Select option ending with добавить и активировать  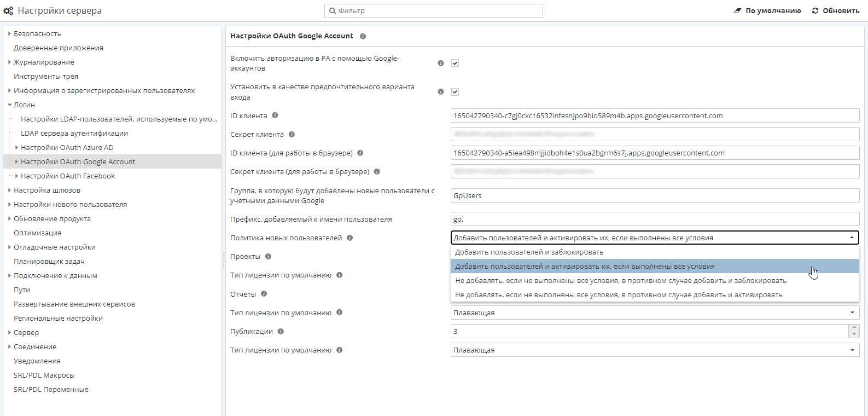655,295
